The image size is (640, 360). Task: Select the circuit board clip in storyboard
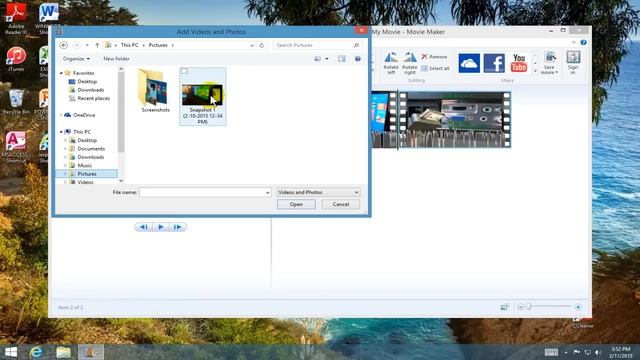455,119
